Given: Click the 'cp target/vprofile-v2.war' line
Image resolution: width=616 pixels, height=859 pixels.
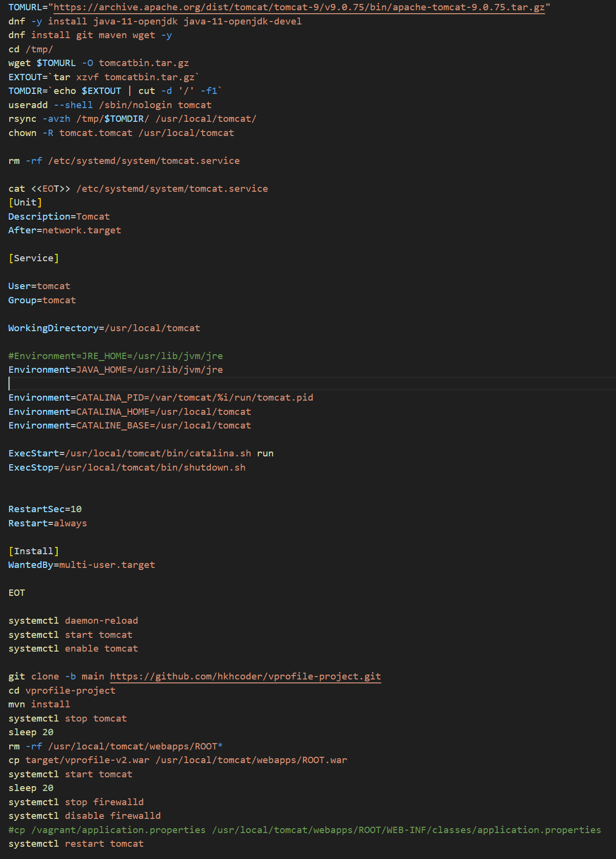Looking at the screenshot, I should point(178,760).
